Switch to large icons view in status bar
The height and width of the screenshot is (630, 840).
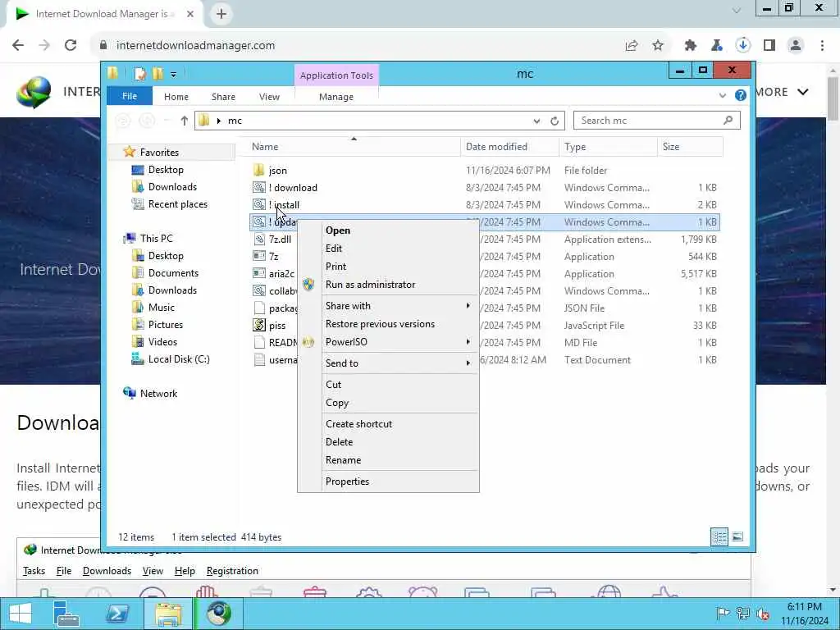click(737, 536)
